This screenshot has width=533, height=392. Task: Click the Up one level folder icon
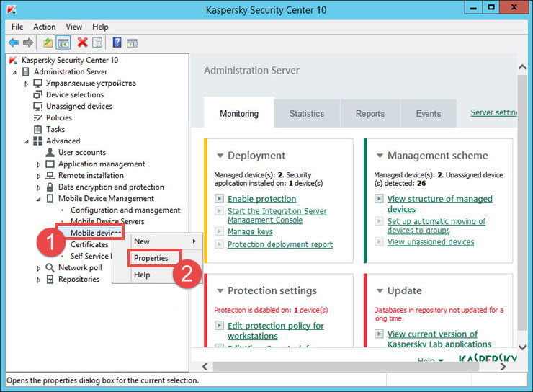(x=48, y=43)
